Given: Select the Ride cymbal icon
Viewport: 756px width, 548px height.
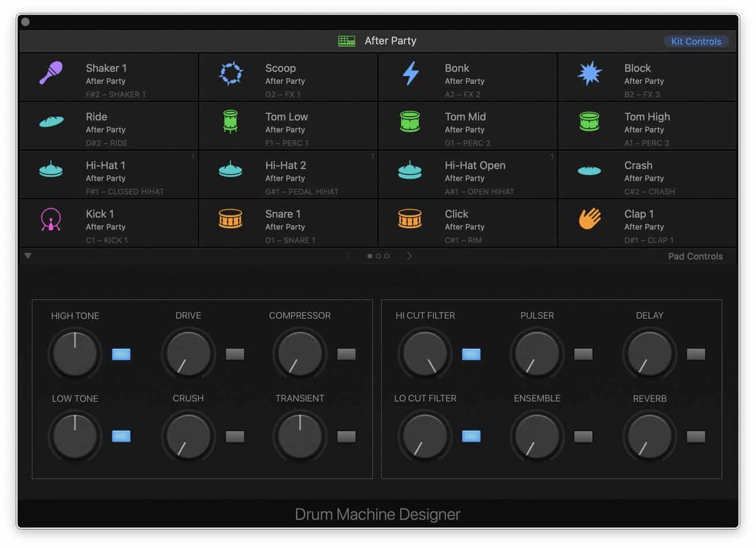Looking at the screenshot, I should (x=51, y=121).
